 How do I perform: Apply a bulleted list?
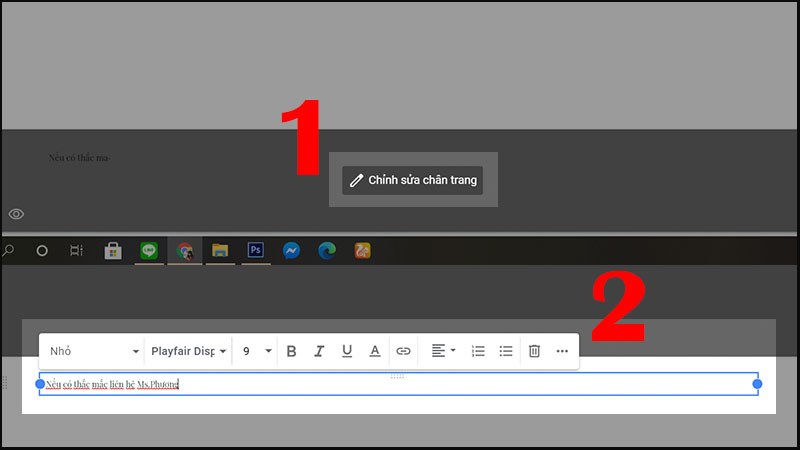[506, 351]
